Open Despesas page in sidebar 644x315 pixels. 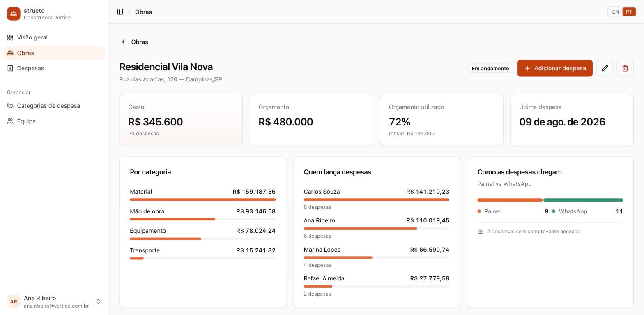[54, 68]
